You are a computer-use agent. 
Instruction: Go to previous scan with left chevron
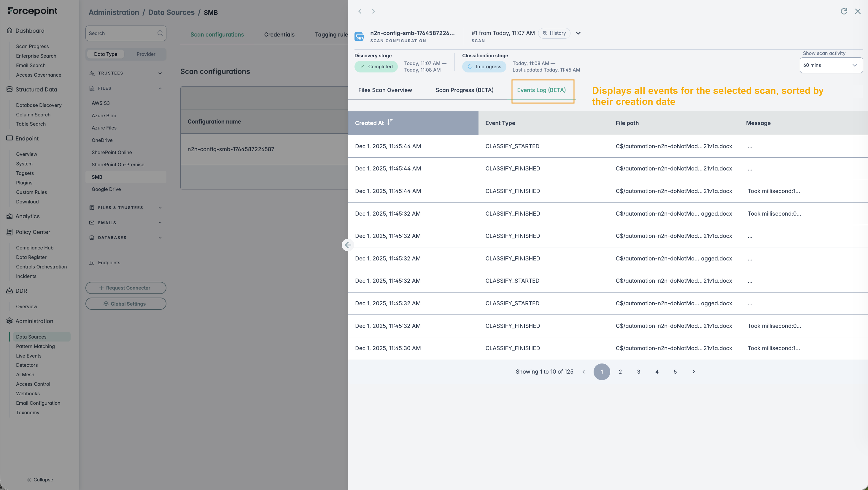360,11
